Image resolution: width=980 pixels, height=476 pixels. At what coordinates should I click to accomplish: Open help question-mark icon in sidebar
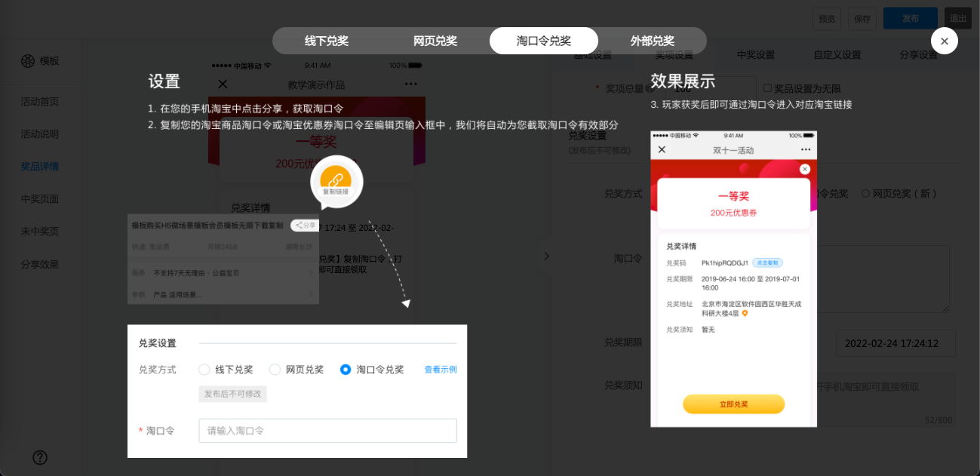[x=40, y=457]
